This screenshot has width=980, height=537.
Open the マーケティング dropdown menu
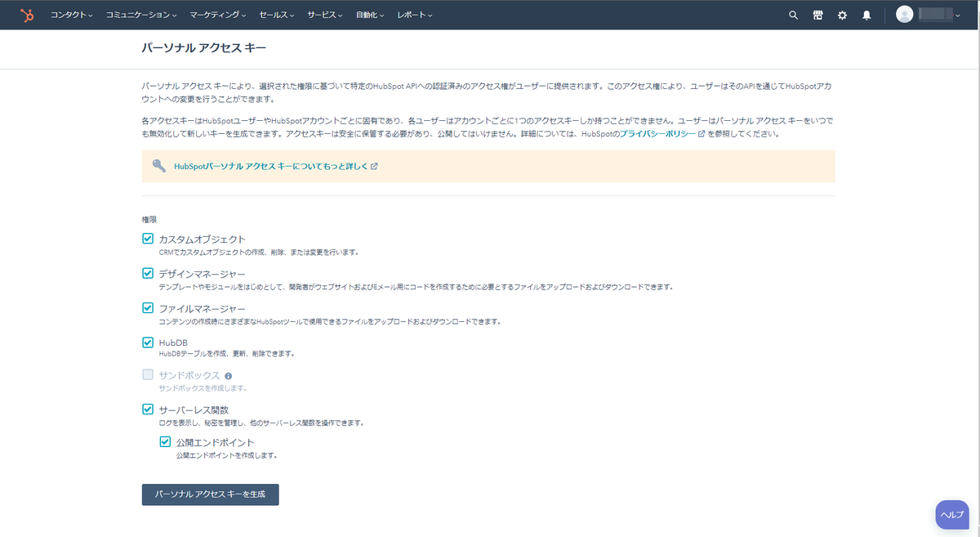pyautogui.click(x=218, y=15)
